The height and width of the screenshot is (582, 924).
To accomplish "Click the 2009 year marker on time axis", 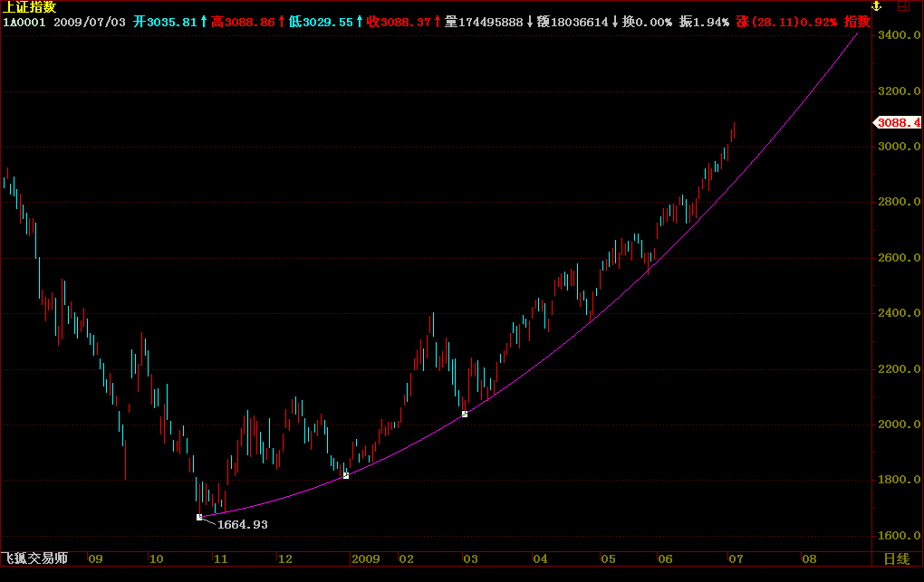I will pyautogui.click(x=365, y=559).
